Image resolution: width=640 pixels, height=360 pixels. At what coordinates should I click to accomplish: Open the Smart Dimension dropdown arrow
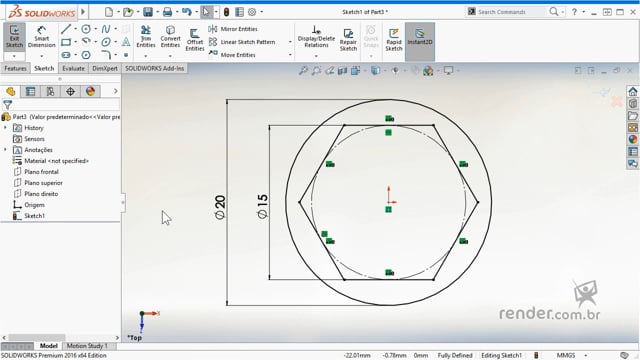pyautogui.click(x=41, y=56)
